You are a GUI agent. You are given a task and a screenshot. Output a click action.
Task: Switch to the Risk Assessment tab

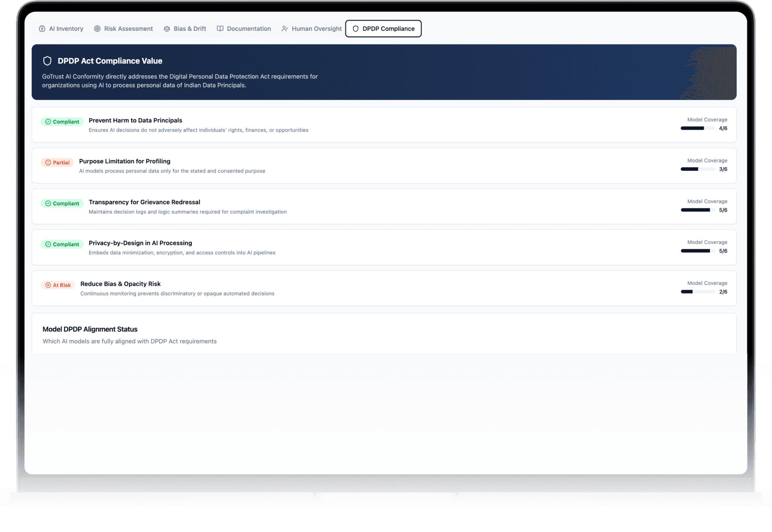point(123,29)
